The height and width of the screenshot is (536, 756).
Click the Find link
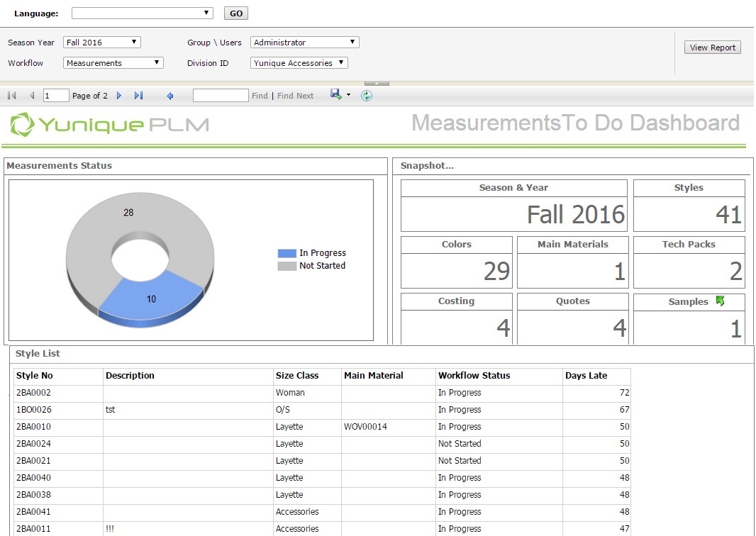tap(260, 96)
